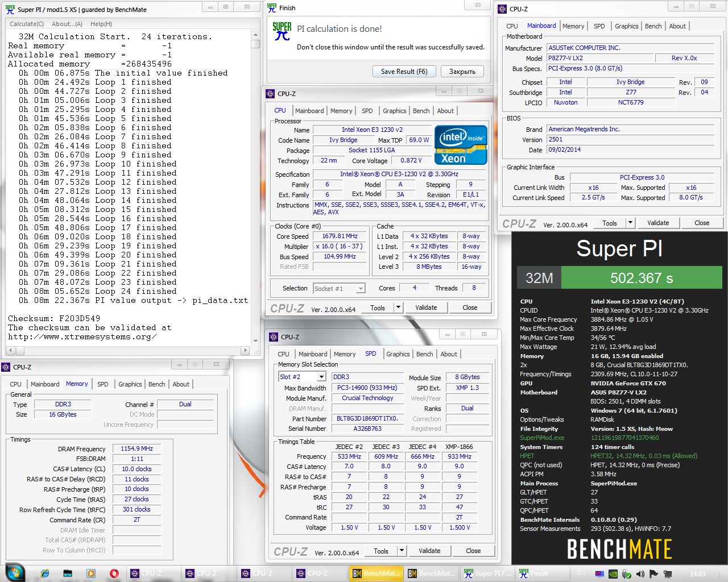This screenshot has height=582, width=728.
Task: Open CPU tab in CPU-Z Mainboard window
Action: (512, 26)
